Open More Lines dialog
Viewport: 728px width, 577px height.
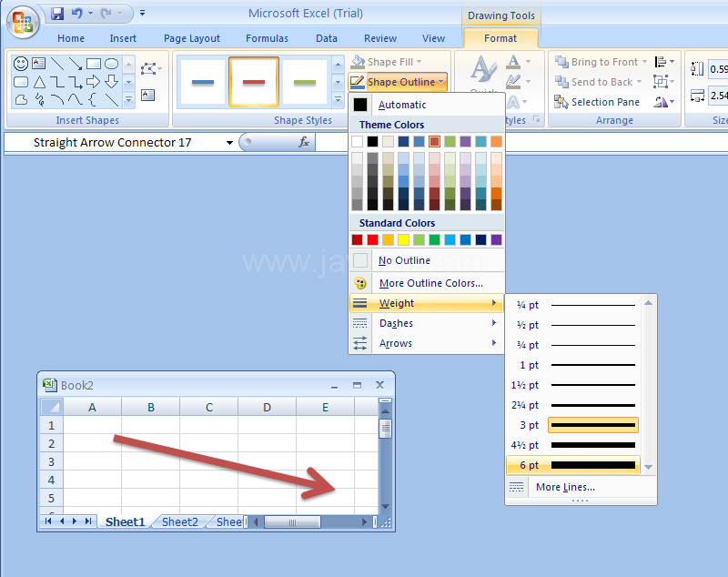[x=581, y=487]
